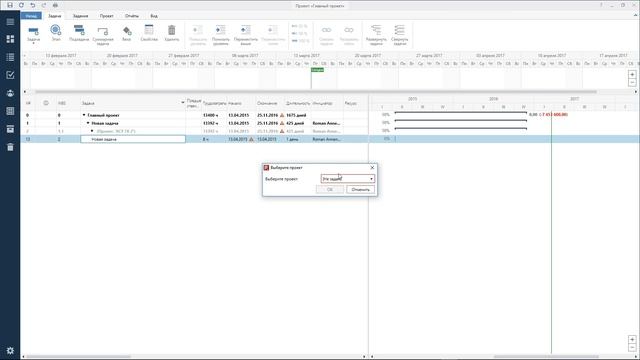Image resolution: width=640 pixels, height=360 pixels.
Task: Click the Суммарная задача ribbon icon
Action: (103, 35)
